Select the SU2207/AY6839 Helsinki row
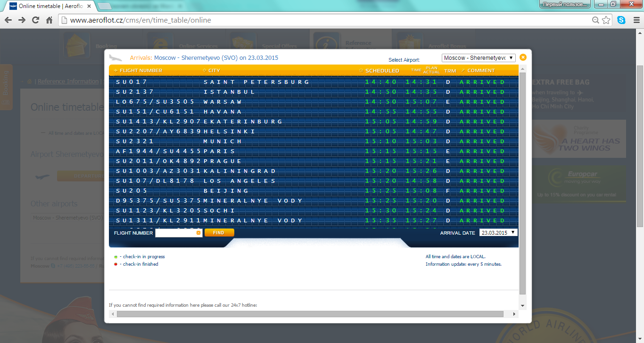This screenshot has width=644, height=343. click(x=314, y=131)
